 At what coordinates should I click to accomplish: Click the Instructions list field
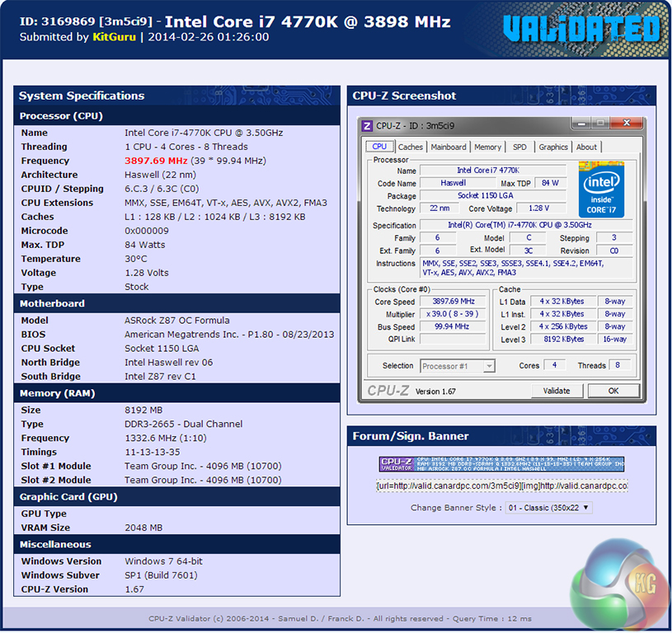[526, 268]
